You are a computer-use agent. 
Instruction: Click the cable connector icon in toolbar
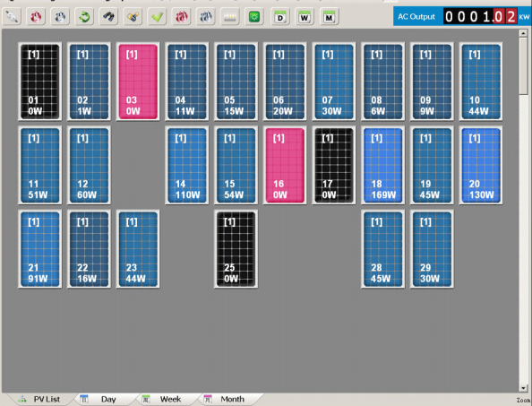click(x=12, y=17)
